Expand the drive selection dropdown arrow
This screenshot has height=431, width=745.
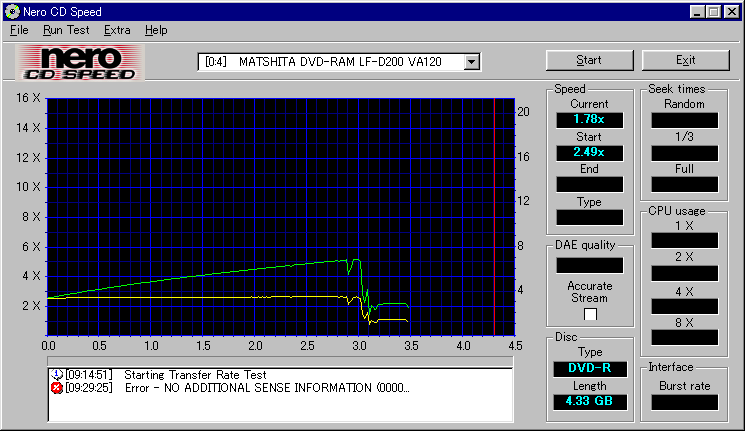pyautogui.click(x=472, y=62)
